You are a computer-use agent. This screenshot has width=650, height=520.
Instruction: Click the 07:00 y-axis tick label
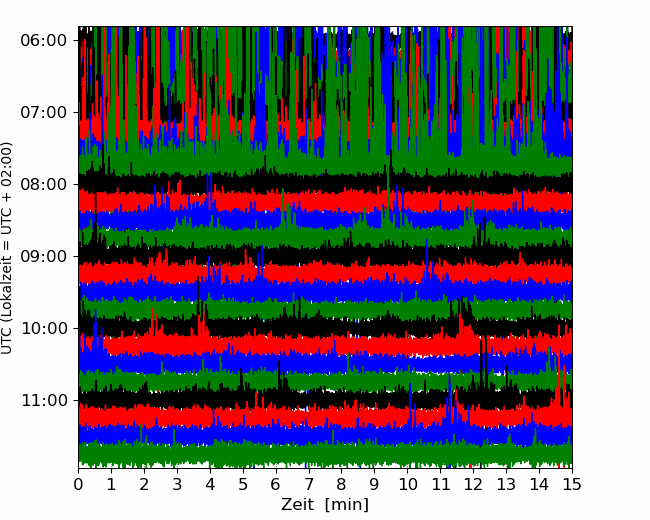coord(44,112)
